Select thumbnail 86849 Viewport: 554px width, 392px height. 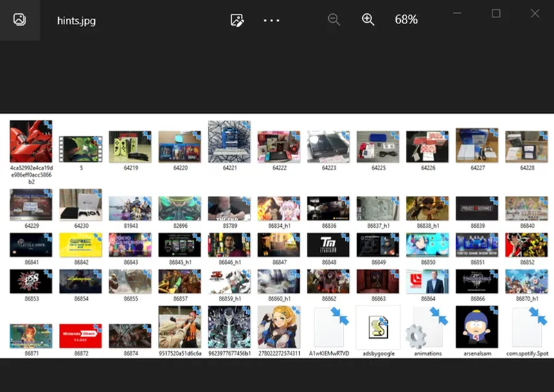(x=377, y=245)
